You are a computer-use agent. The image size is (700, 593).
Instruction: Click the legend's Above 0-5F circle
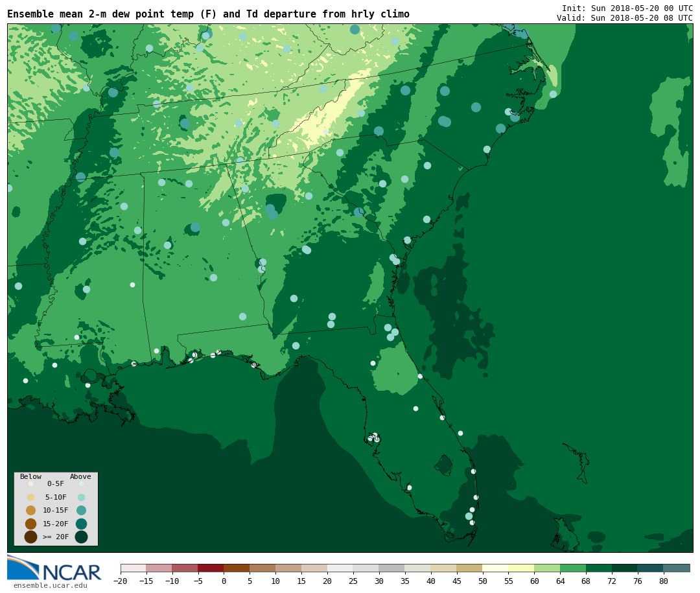[x=81, y=483]
